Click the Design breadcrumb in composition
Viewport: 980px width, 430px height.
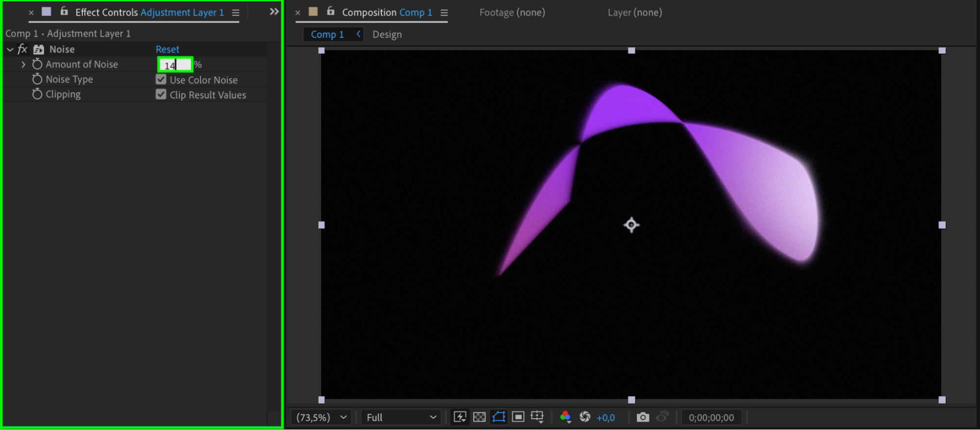coord(387,34)
